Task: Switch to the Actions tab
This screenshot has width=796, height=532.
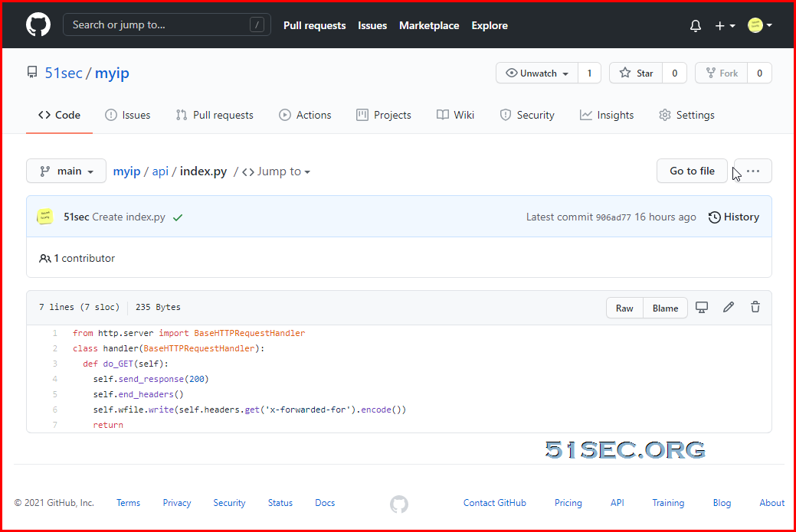Action: click(305, 115)
